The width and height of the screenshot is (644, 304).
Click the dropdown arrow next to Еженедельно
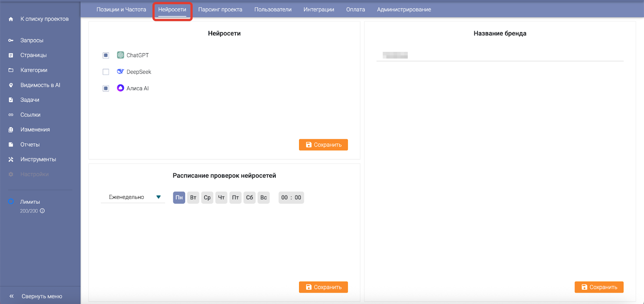click(x=159, y=197)
